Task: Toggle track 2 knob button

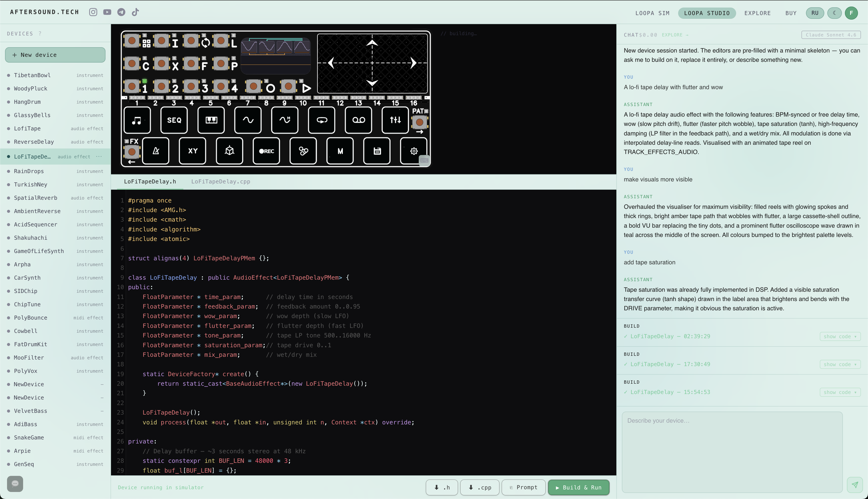Action: tap(161, 86)
